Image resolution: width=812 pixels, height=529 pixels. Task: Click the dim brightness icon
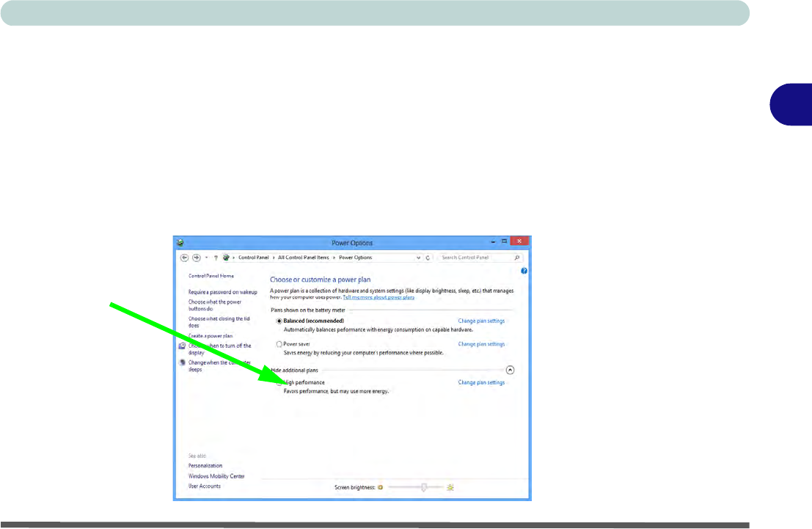tap(381, 488)
